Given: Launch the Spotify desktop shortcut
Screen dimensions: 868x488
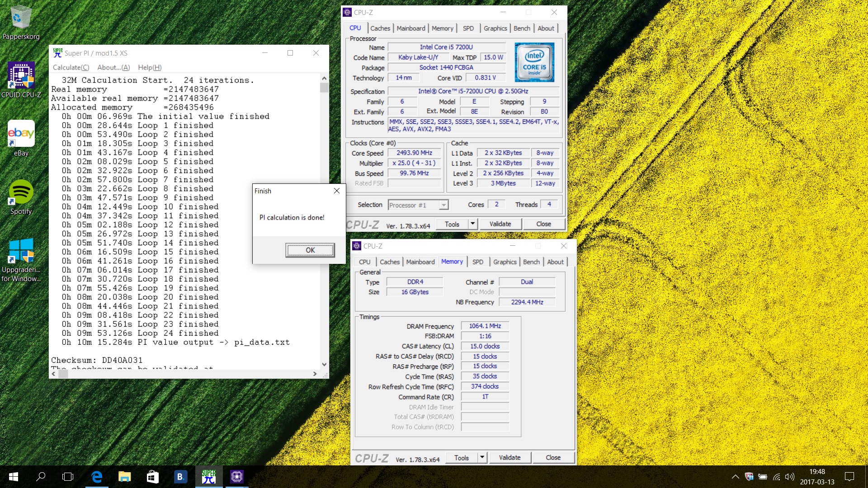Looking at the screenshot, I should (x=21, y=197).
